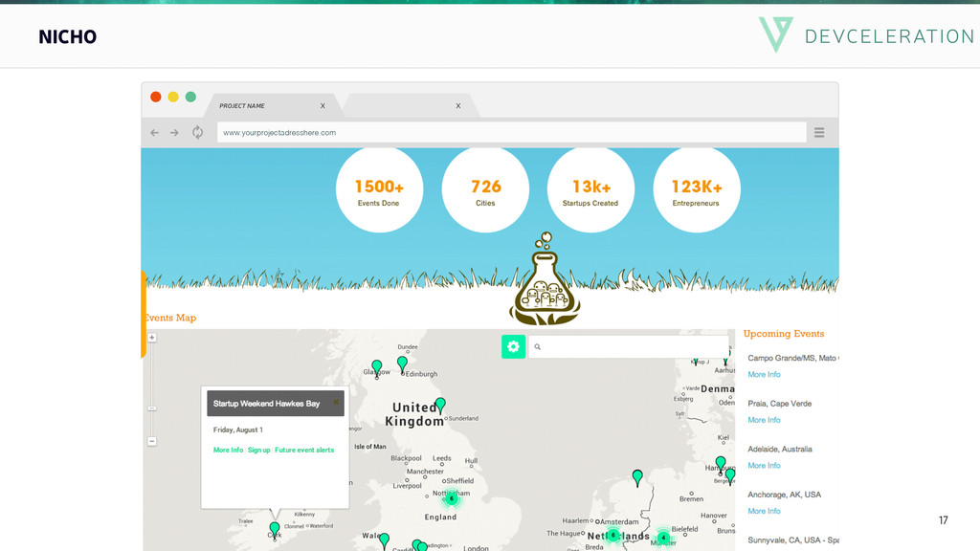Close the PROJECT NAME tab
The image size is (980, 551).
click(x=323, y=105)
